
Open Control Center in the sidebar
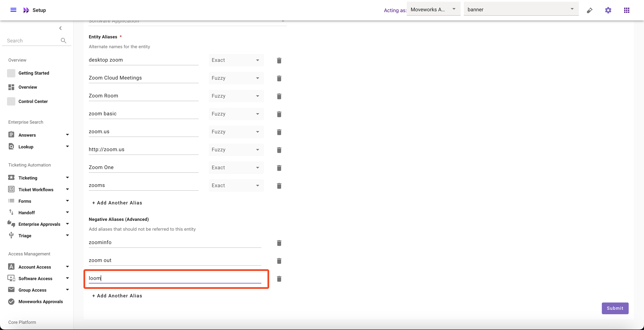tap(33, 101)
